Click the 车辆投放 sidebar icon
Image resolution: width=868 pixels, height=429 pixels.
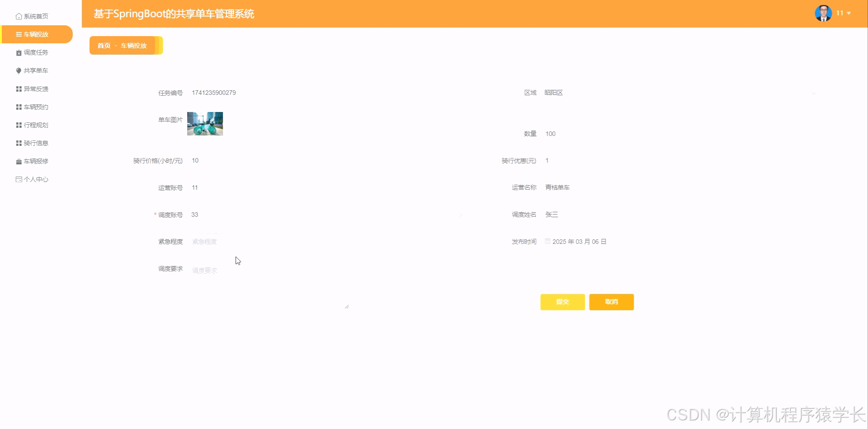[18, 34]
